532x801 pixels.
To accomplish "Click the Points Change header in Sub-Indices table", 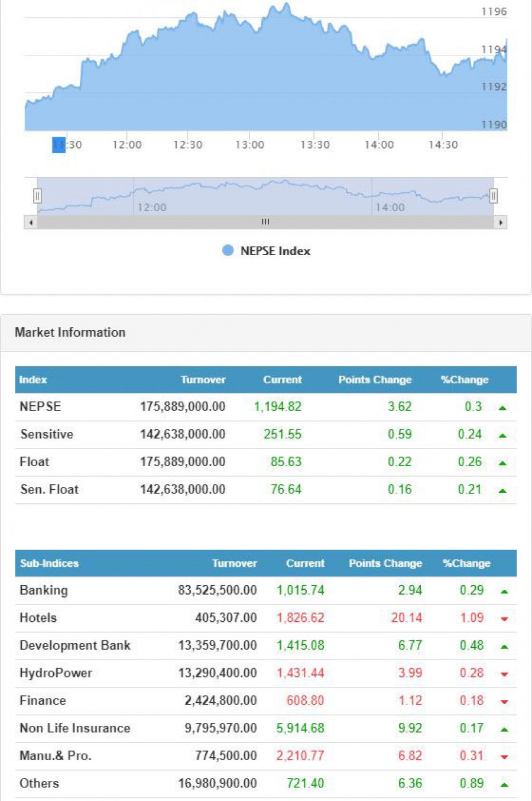I will (385, 563).
